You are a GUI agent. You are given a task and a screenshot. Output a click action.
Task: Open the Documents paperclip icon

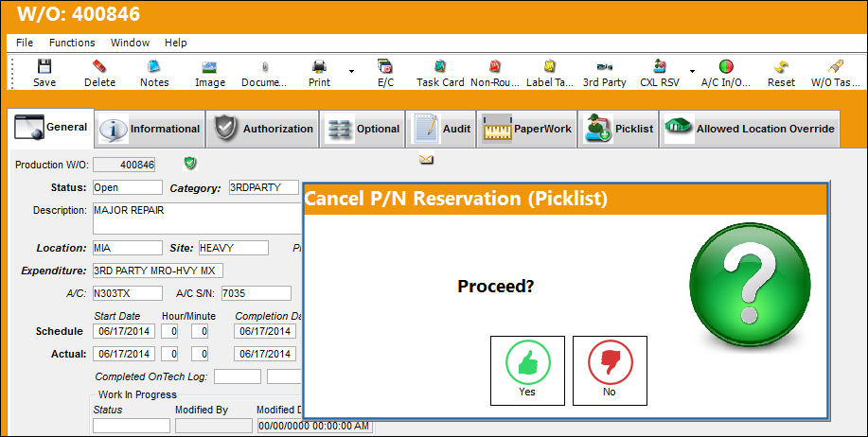[x=265, y=67]
